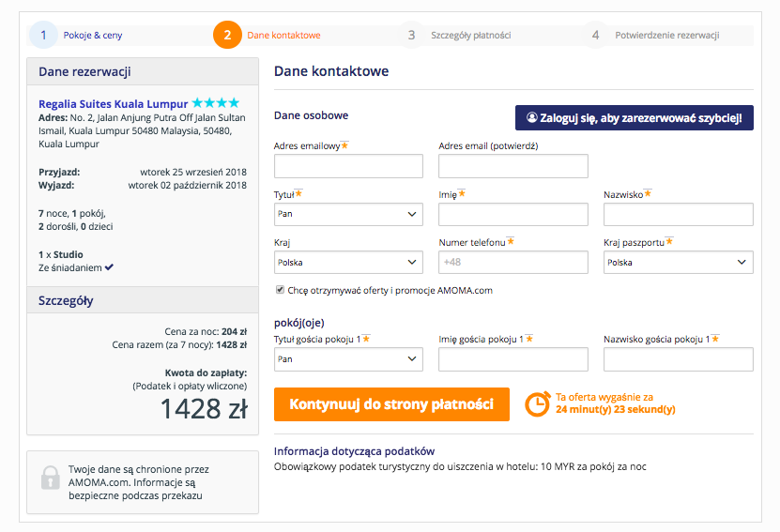
Task: Click the step 1 circle icon
Action: [x=43, y=35]
